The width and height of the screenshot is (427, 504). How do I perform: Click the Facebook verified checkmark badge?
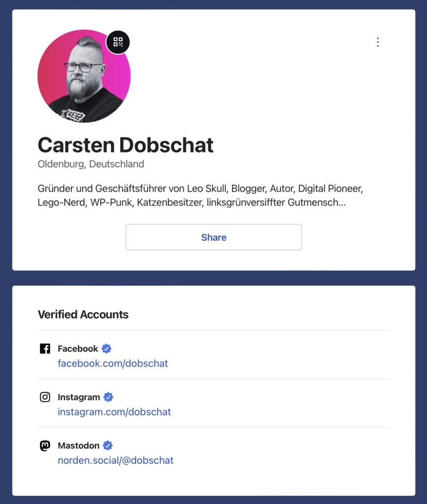click(x=106, y=349)
